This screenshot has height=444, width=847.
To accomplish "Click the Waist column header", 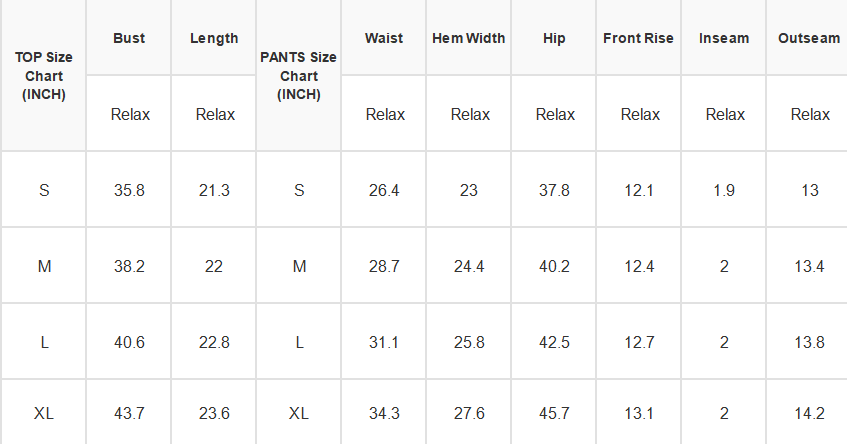I will 384,38.
